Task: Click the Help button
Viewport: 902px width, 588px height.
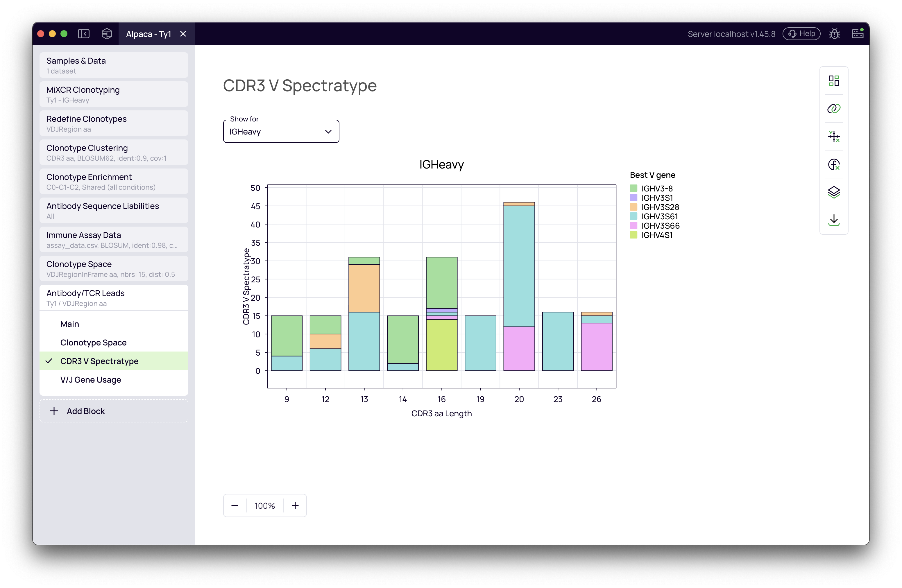Action: click(801, 34)
